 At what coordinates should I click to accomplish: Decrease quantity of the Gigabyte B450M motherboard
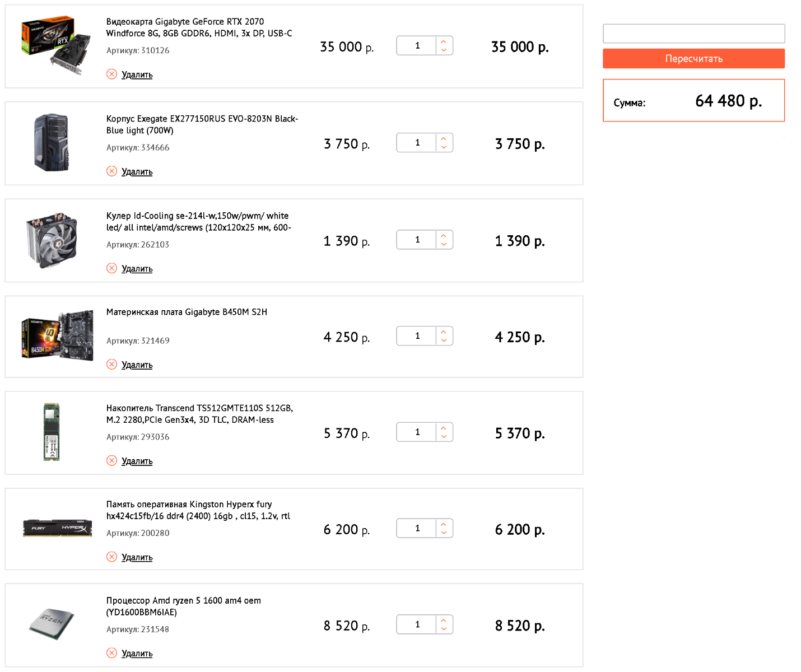444,340
